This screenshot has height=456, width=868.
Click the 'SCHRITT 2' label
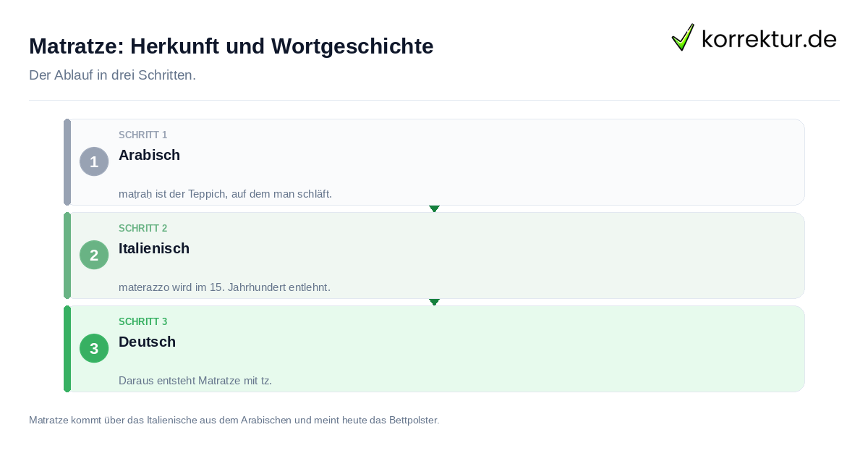pos(143,229)
